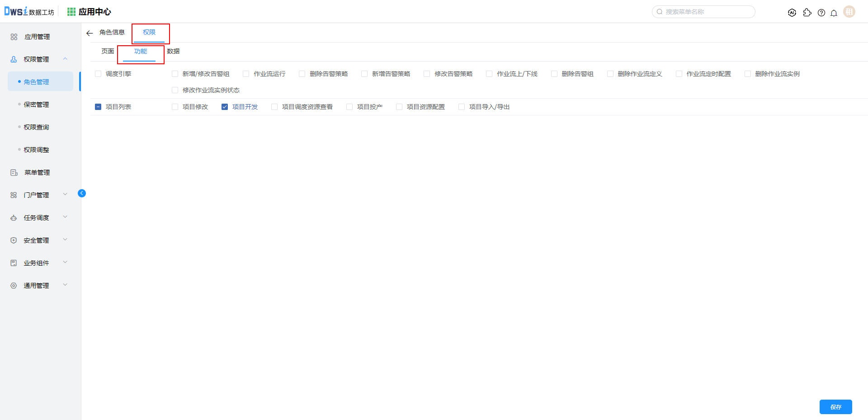Expand the 门户管理 menu
The image size is (868, 420).
pos(65,195)
